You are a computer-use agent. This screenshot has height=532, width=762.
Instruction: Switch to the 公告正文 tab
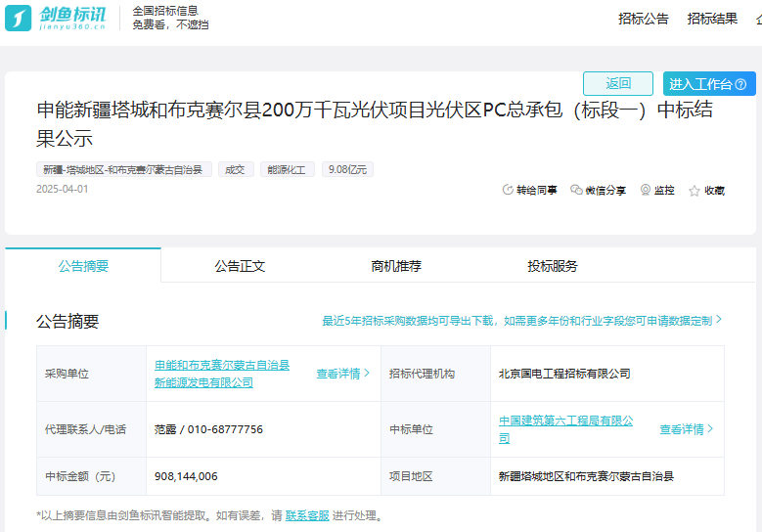pos(240,266)
